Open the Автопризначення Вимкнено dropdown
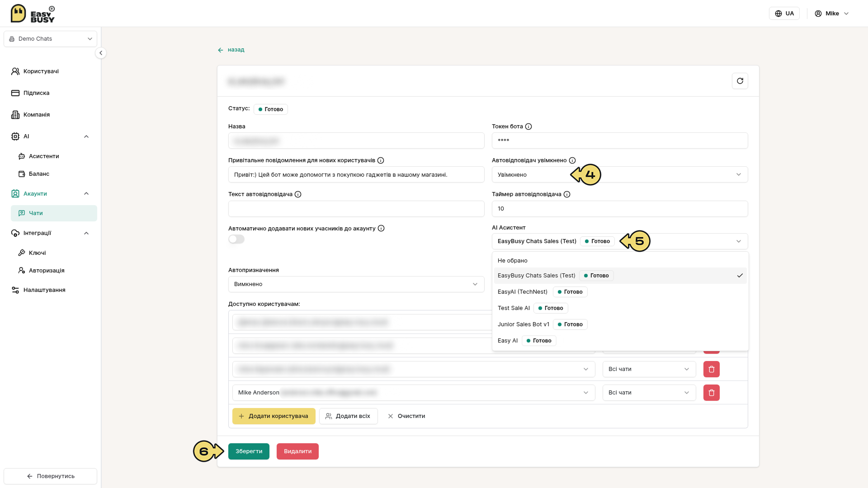868x488 pixels. pos(356,284)
